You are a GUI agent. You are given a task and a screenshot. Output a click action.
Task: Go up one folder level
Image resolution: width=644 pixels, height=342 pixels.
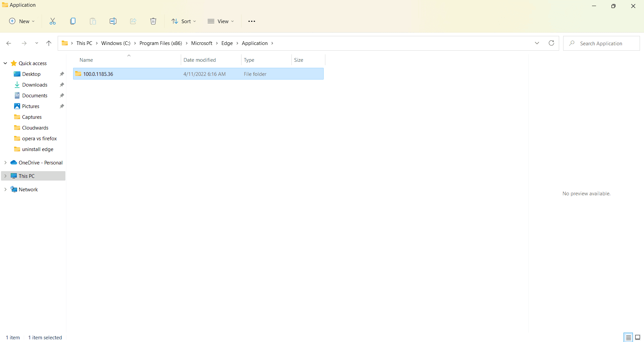pyautogui.click(x=49, y=43)
